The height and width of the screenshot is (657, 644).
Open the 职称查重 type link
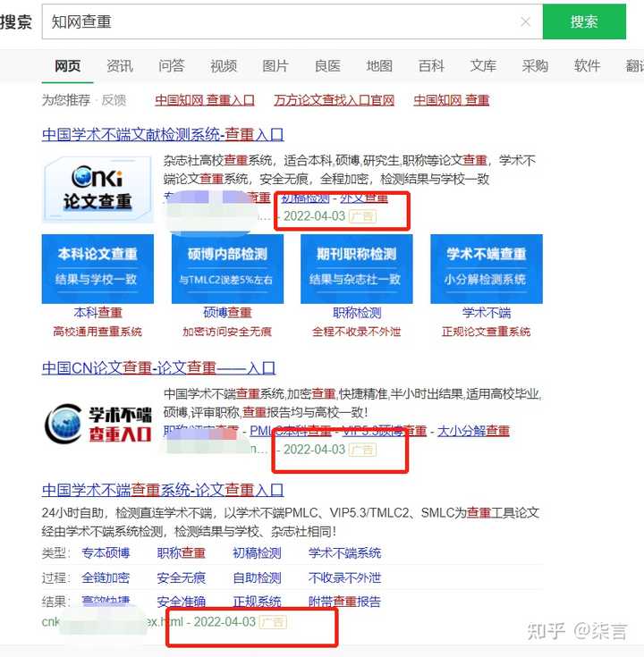pos(181,553)
